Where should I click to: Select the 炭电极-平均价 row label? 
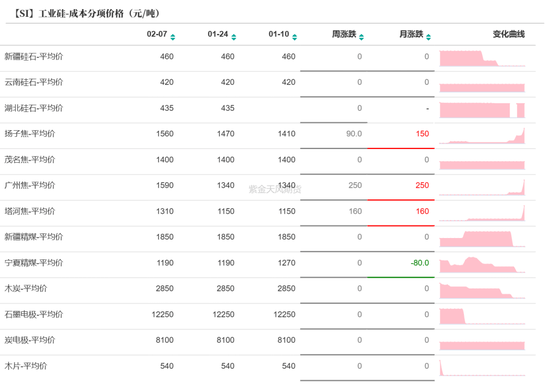[30, 340]
